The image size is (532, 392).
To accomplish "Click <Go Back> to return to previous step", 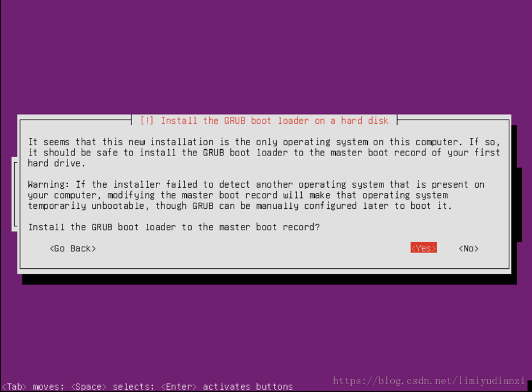I will click(x=73, y=248).
